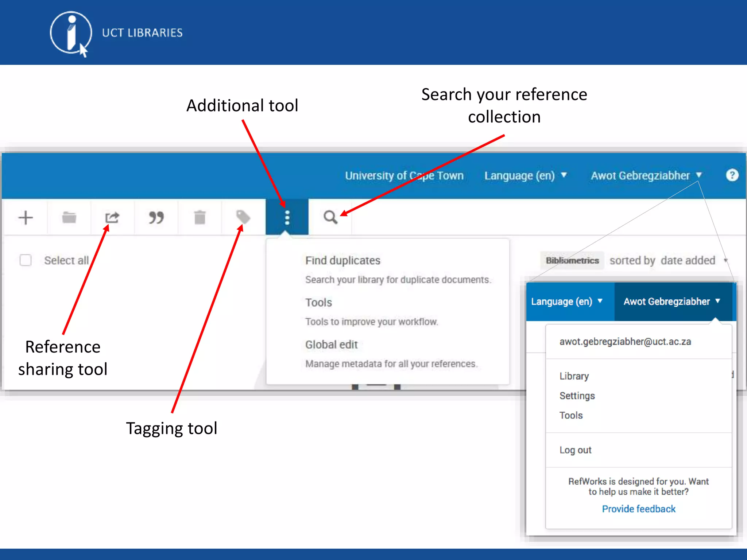This screenshot has width=747, height=560.
Task: Change the sorted by date added dropdown
Action: tap(669, 260)
